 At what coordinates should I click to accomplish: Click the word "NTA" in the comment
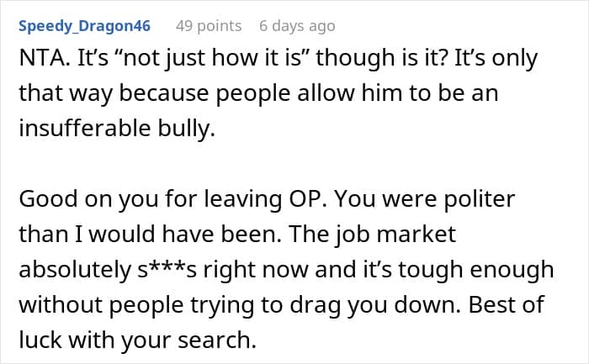point(39,59)
